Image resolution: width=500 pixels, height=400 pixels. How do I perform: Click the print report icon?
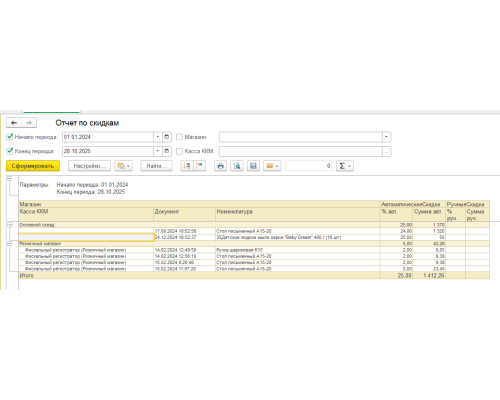pos(220,166)
